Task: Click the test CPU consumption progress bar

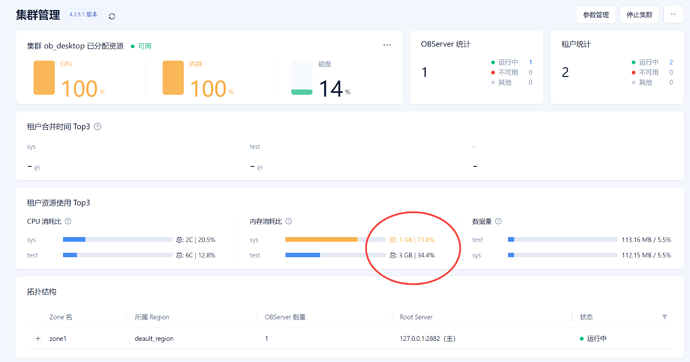Action: click(x=117, y=255)
